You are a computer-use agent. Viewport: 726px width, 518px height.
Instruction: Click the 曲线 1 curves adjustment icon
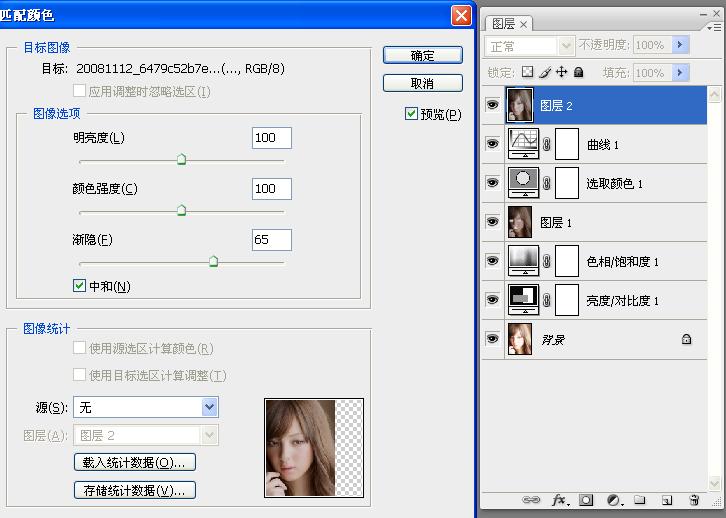523,144
